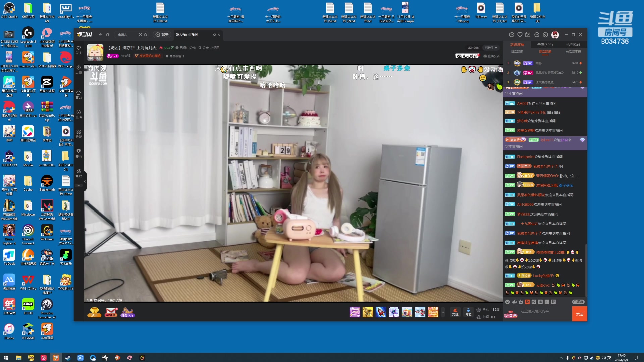The image size is (644, 362).
Task: Run the search with the magnifier icon
Action: (146, 35)
